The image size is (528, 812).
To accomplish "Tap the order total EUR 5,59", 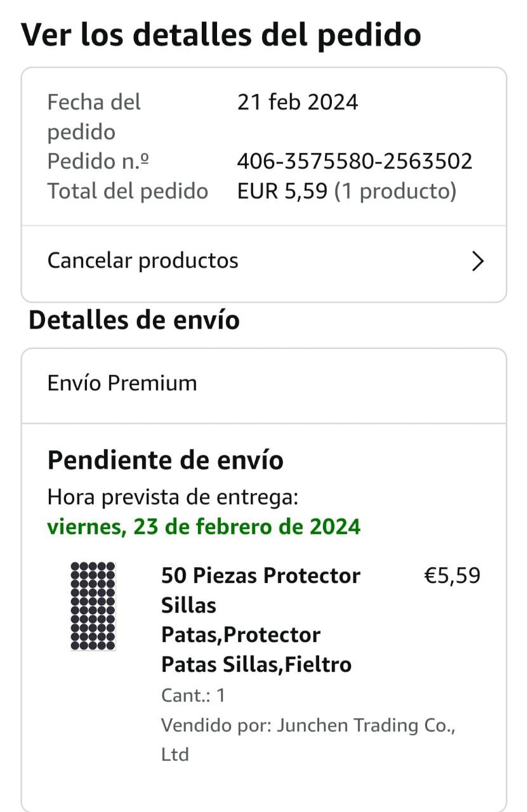I will tap(282, 191).
